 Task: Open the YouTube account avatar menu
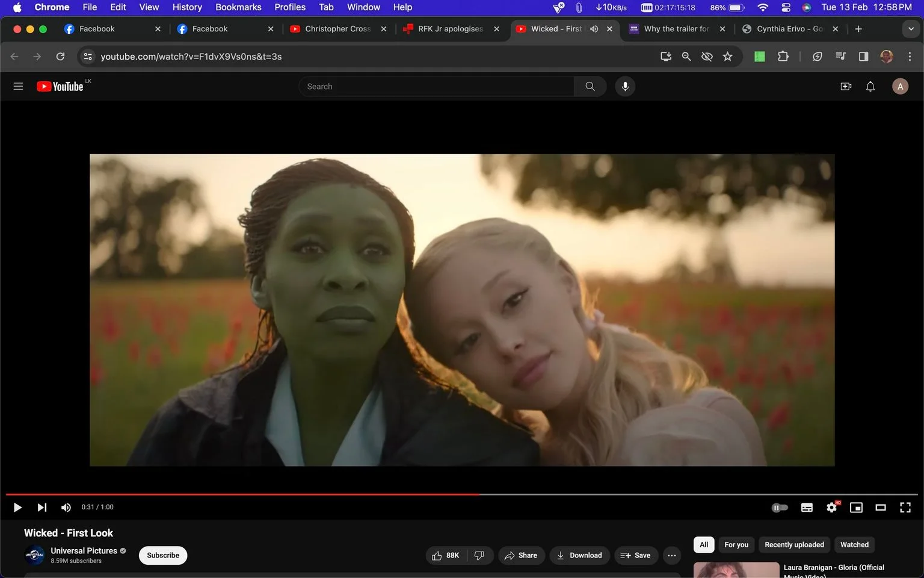pos(900,86)
